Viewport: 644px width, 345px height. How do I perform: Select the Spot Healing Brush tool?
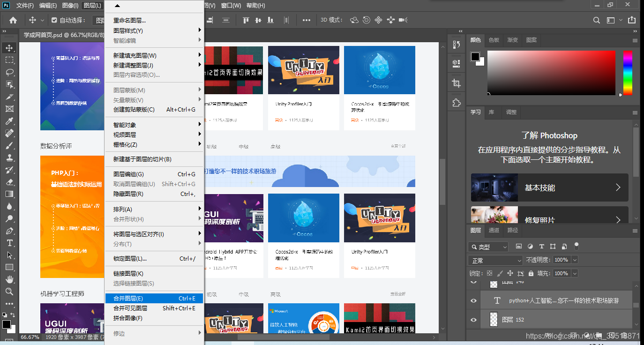click(x=9, y=133)
